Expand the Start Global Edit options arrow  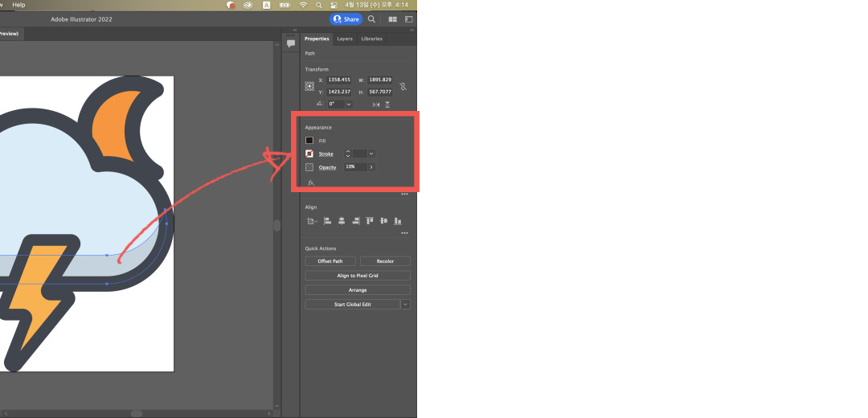[406, 305]
